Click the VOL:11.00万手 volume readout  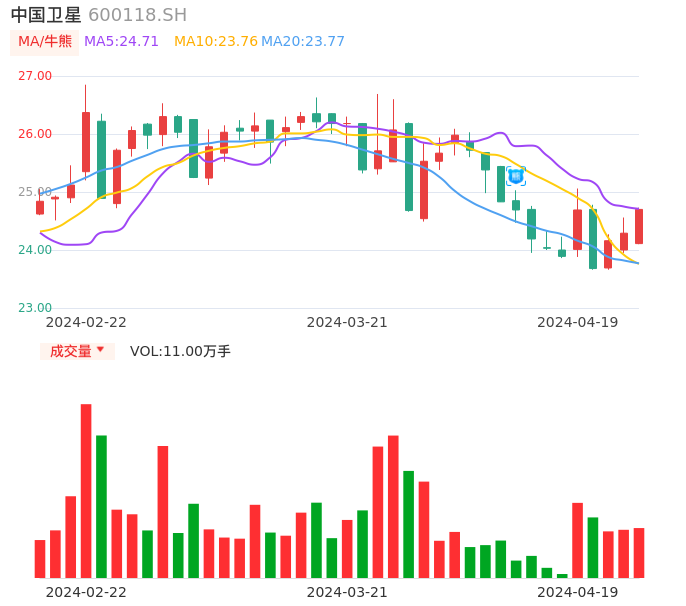[x=180, y=351]
